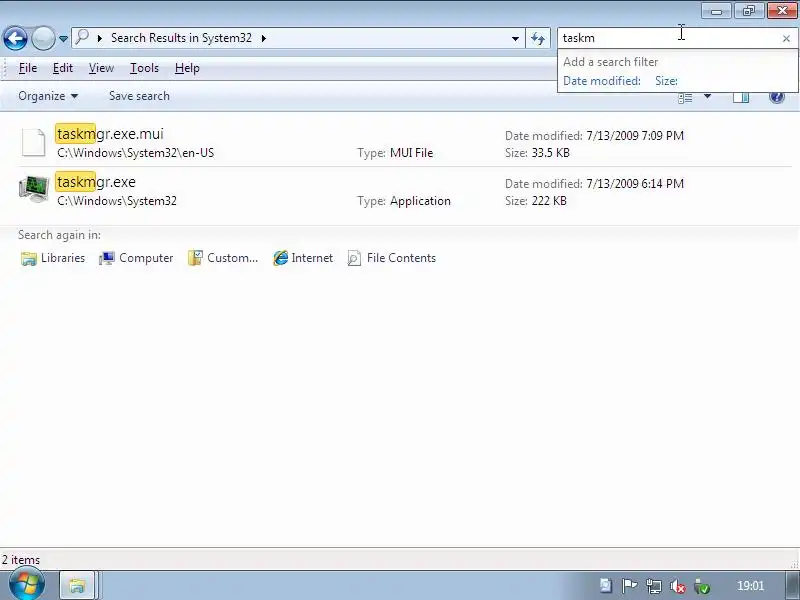Select the taskmgr.exe monitor icon
The image size is (800, 600).
click(34, 189)
